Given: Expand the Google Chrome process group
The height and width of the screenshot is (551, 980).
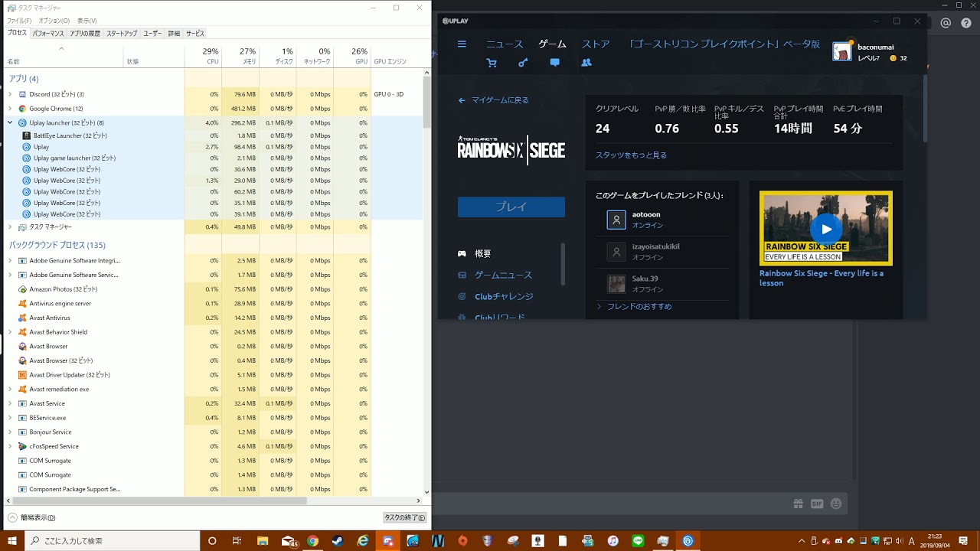Looking at the screenshot, I should tap(10, 109).
